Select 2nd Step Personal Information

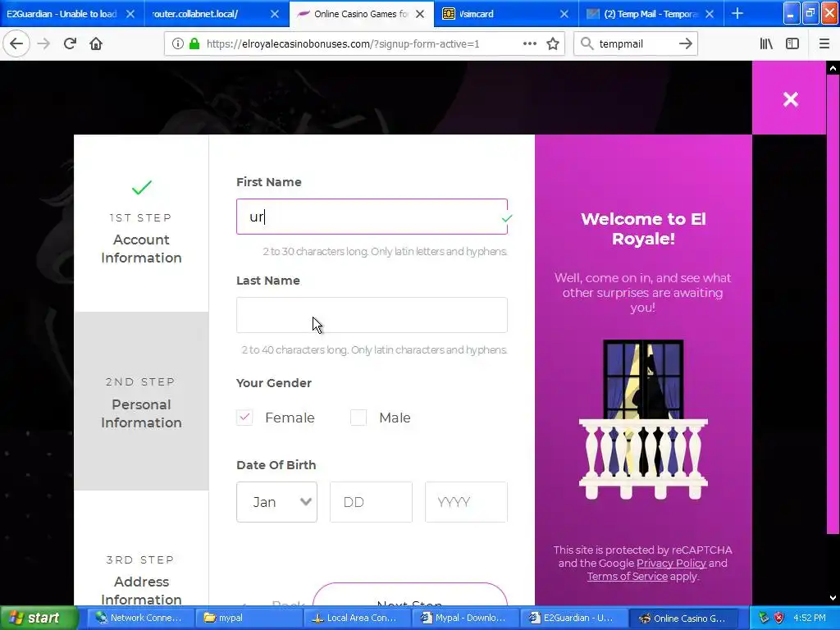pyautogui.click(x=141, y=401)
